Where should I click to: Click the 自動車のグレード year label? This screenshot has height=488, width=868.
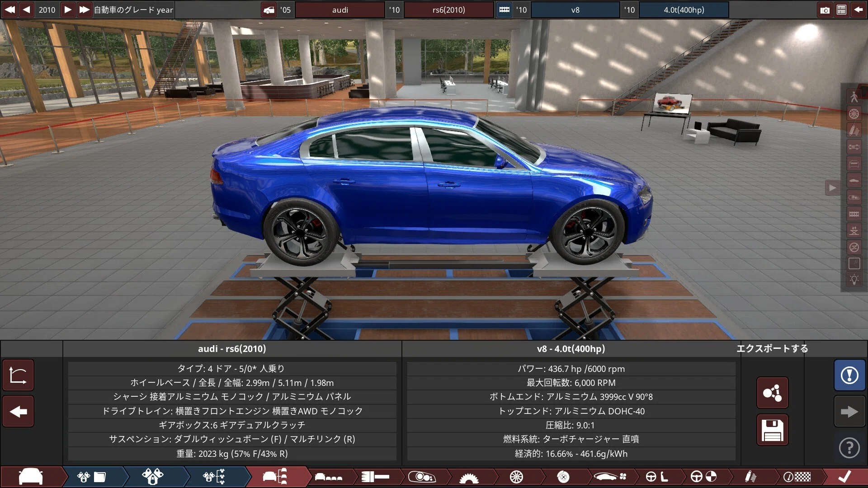[x=133, y=10]
